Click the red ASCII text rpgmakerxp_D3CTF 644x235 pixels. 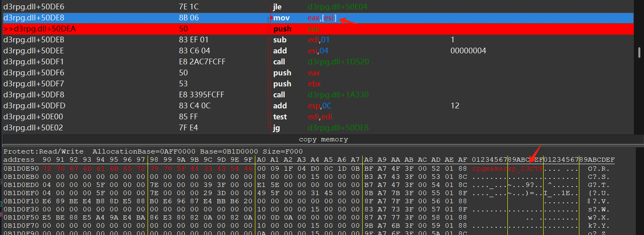(507, 169)
